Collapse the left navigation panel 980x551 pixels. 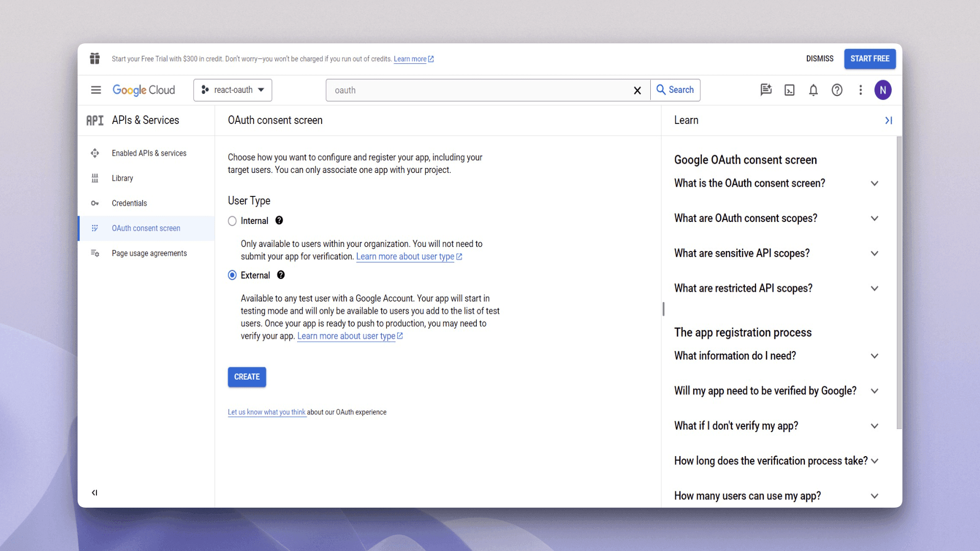click(x=94, y=492)
